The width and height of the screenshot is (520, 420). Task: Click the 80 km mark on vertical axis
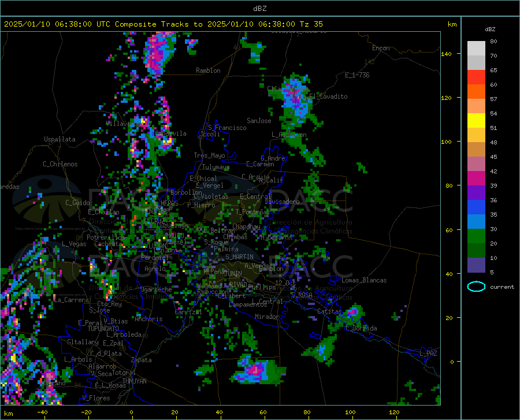(449, 185)
